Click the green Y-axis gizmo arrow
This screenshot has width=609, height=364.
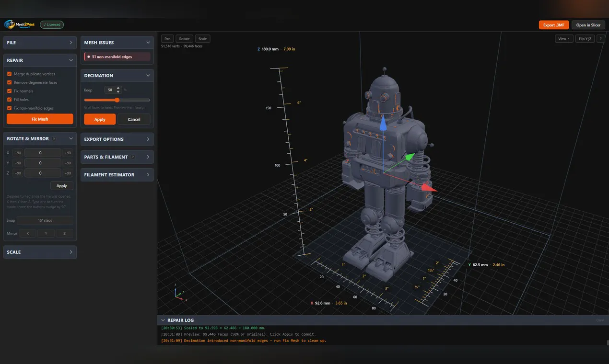410,157
